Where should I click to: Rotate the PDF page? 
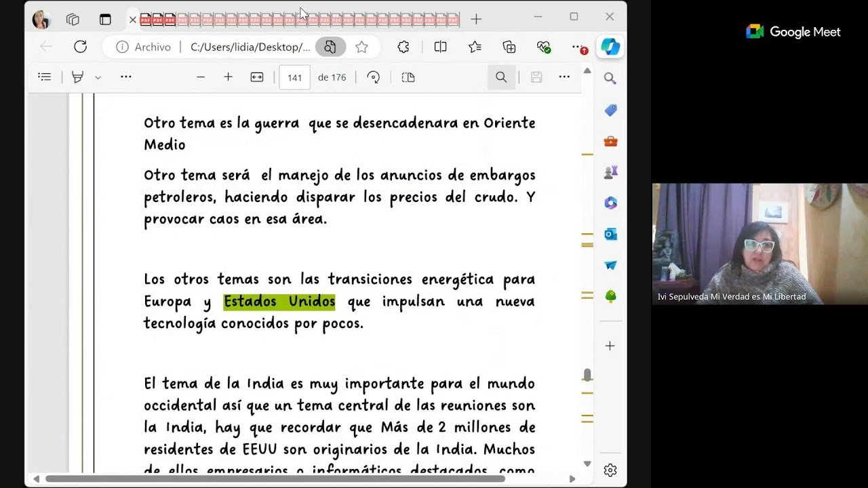pos(373,77)
